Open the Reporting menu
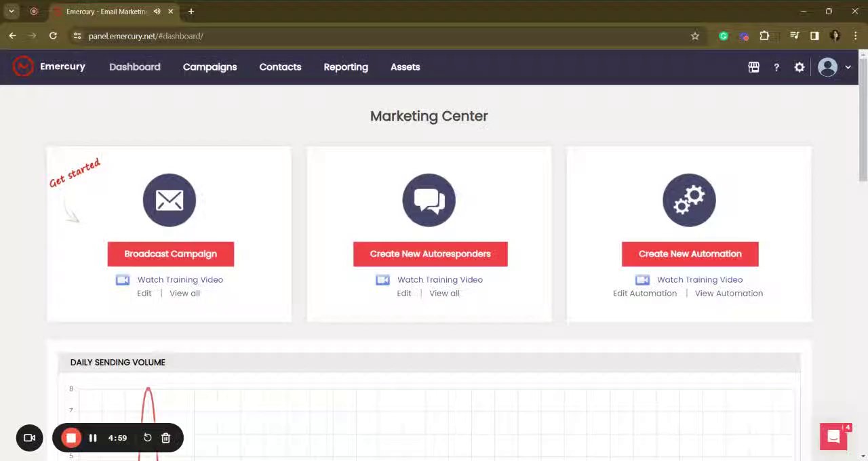The image size is (868, 461). click(346, 67)
